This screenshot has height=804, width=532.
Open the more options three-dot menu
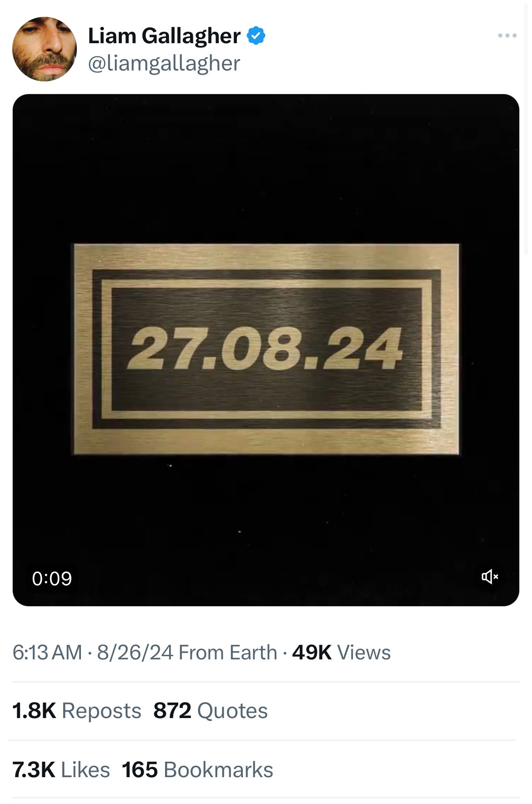(507, 35)
